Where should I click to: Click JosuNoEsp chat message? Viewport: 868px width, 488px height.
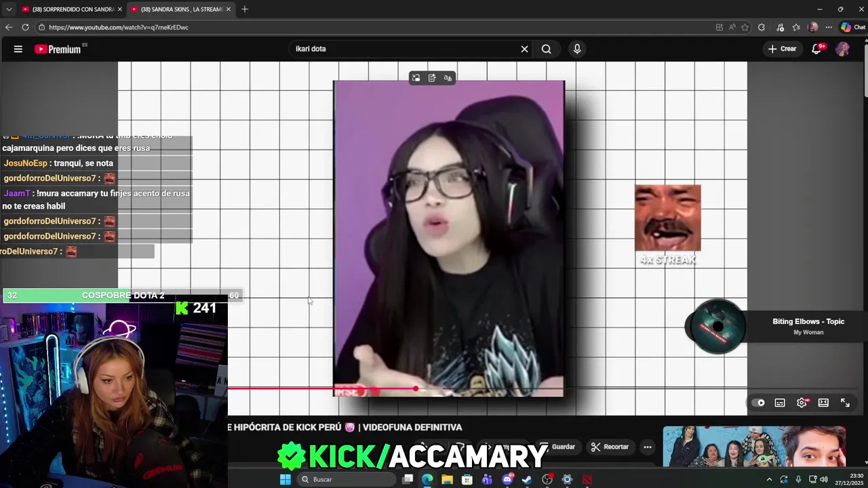[x=58, y=163]
